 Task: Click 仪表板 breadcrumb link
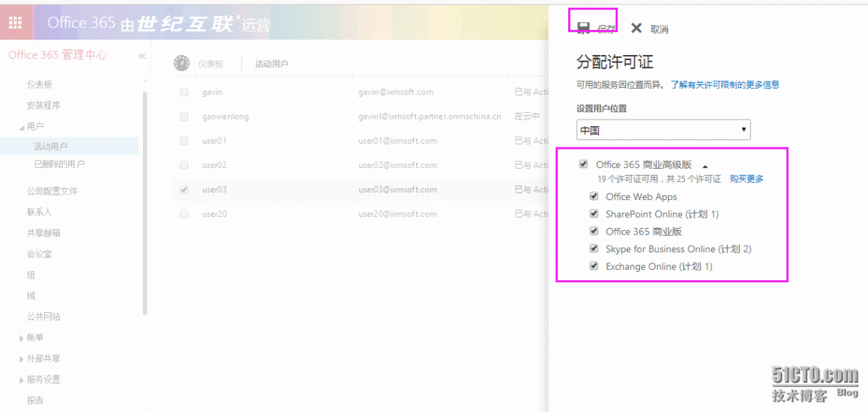(210, 65)
